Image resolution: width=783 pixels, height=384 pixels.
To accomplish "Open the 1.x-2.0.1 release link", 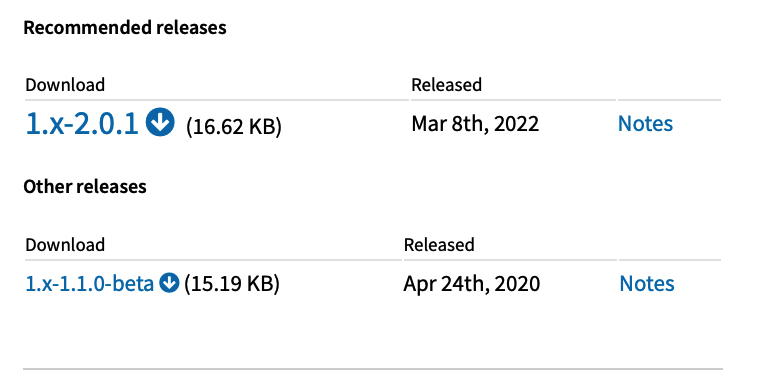I will click(82, 123).
